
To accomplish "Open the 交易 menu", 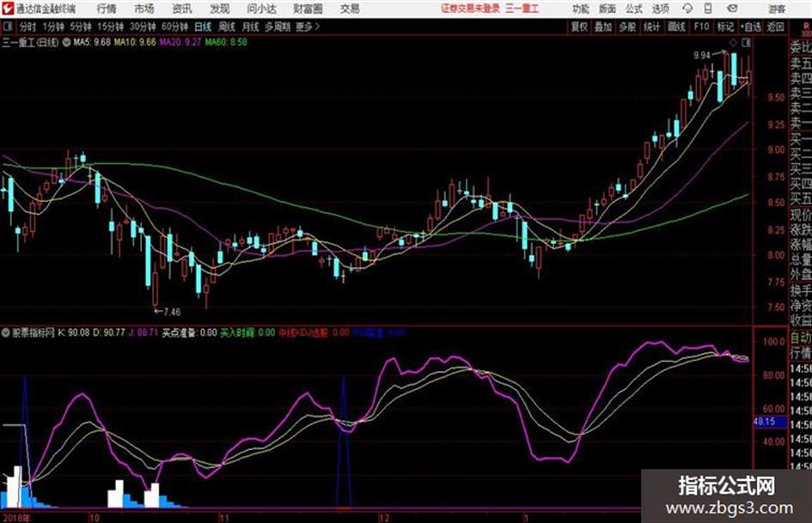I will 350,9.
